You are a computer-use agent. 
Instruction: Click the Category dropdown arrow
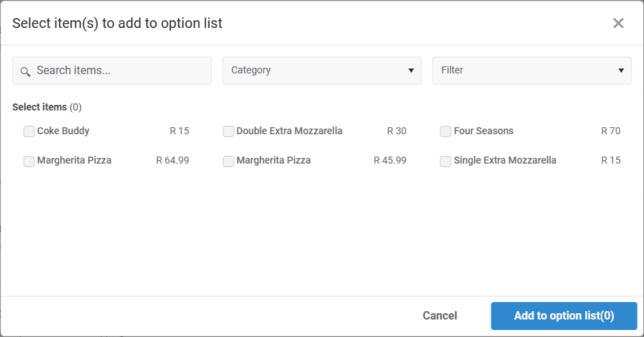(411, 71)
